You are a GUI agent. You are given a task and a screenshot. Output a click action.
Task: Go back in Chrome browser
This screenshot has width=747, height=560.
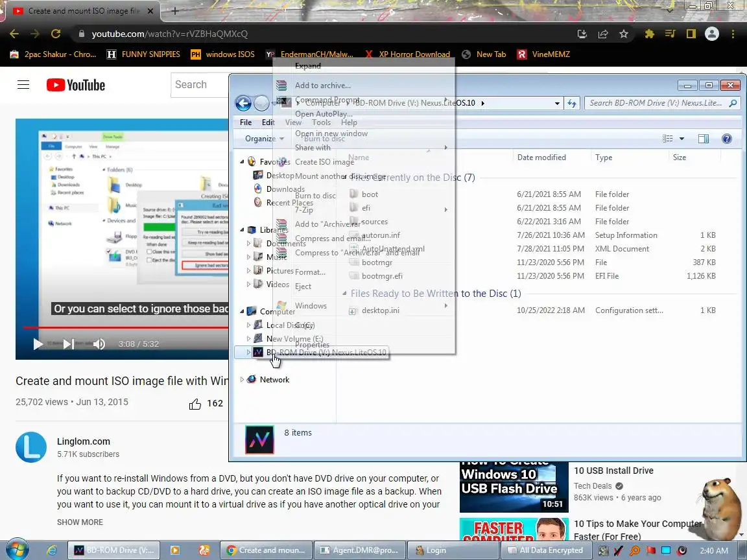pos(14,34)
